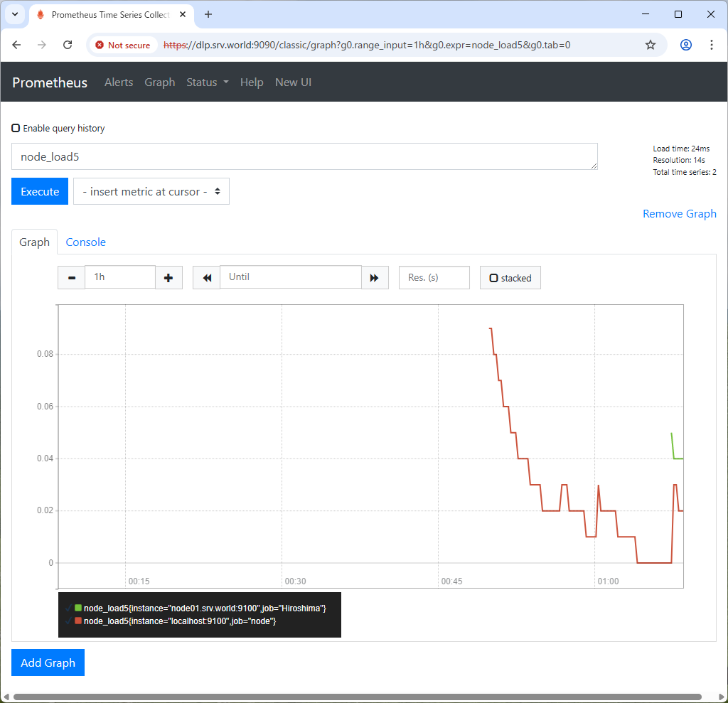Click the Execute button
The image size is (728, 703).
point(40,191)
